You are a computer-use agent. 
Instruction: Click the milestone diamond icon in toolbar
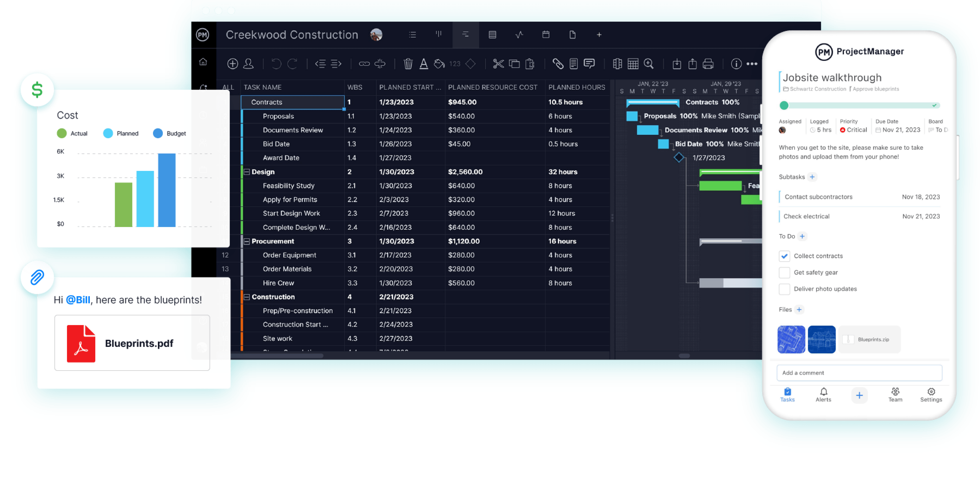click(x=471, y=64)
